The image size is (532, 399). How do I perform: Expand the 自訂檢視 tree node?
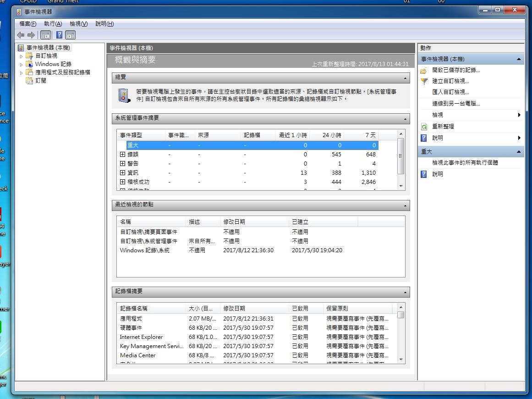[x=21, y=56]
